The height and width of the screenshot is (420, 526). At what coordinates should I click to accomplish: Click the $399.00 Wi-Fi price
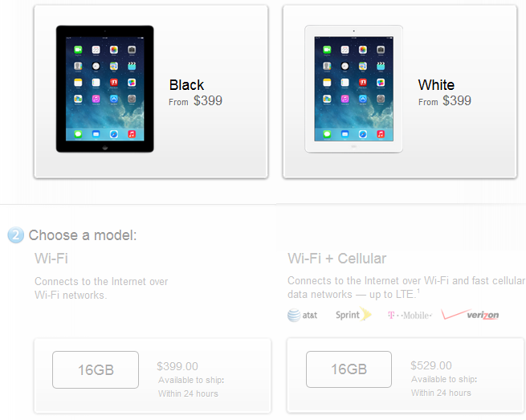click(x=177, y=366)
